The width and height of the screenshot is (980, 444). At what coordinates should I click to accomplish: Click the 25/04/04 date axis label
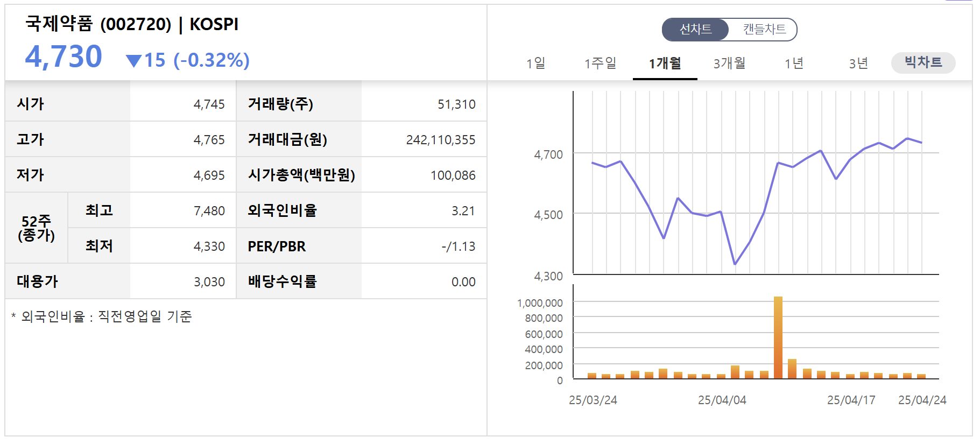(x=722, y=400)
